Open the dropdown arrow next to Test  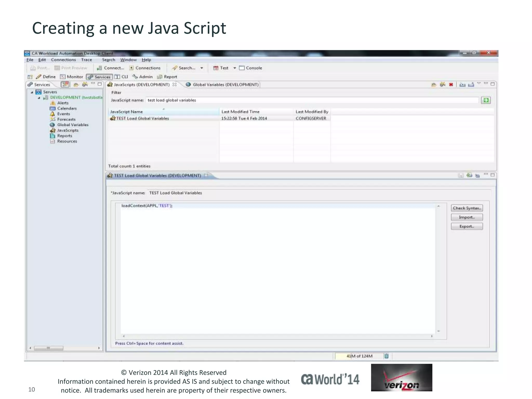tap(235, 68)
